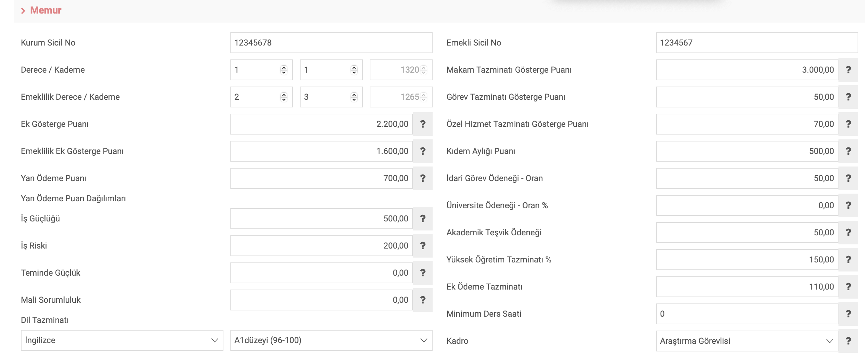The width and height of the screenshot is (868, 357).
Task: Show help for Kıdem Aylığı Puanı
Action: tap(848, 151)
